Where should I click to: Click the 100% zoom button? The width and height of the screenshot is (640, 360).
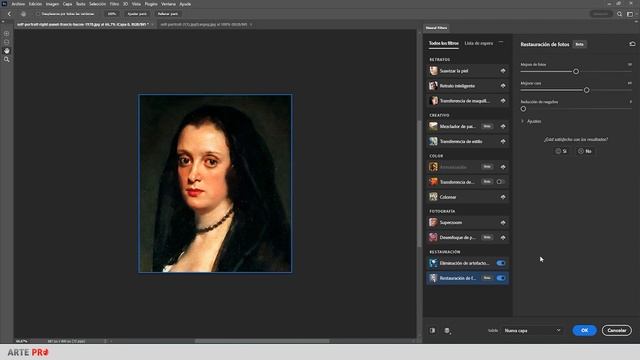[111, 14]
